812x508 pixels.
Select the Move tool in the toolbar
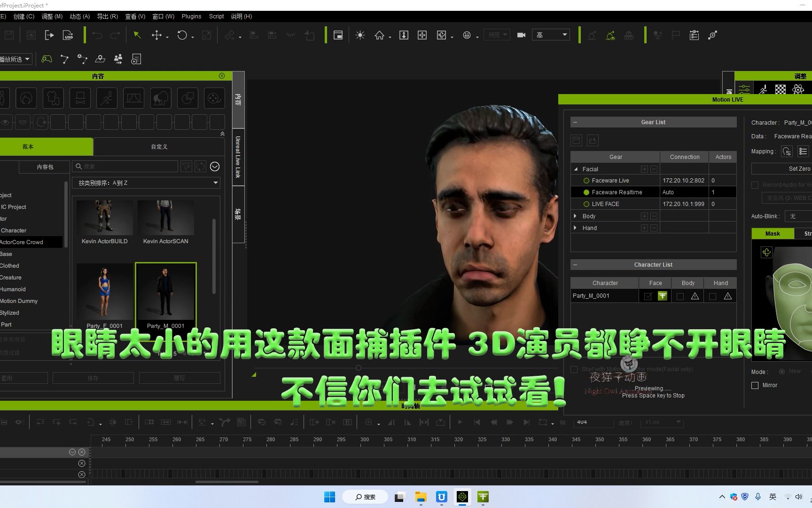(157, 35)
